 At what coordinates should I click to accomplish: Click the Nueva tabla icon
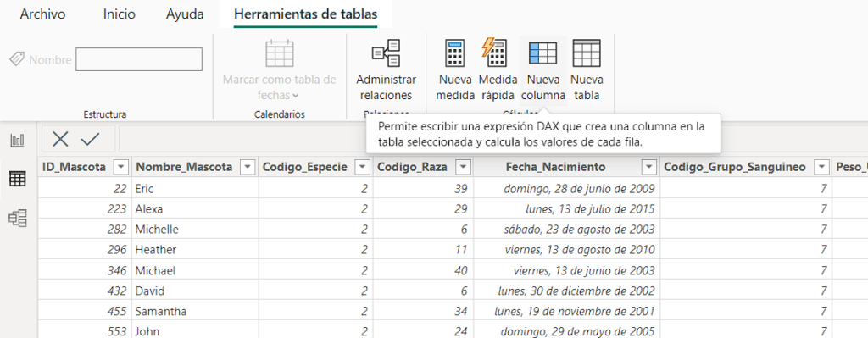(587, 53)
